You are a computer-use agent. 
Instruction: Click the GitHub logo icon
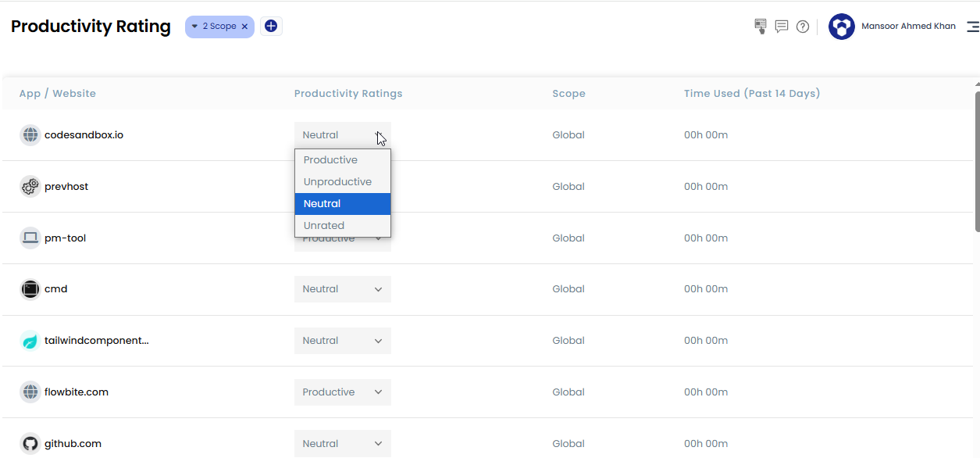30,443
